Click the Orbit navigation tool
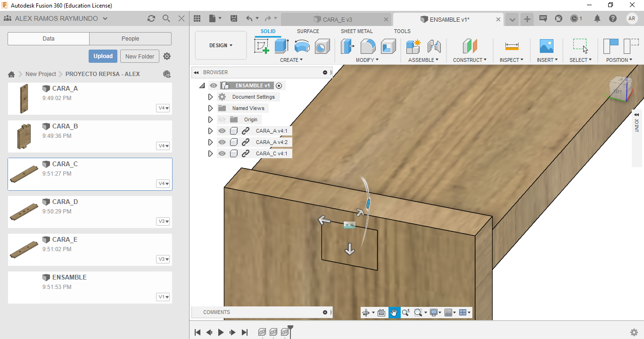Viewport: 644px width, 339px height. click(366, 313)
